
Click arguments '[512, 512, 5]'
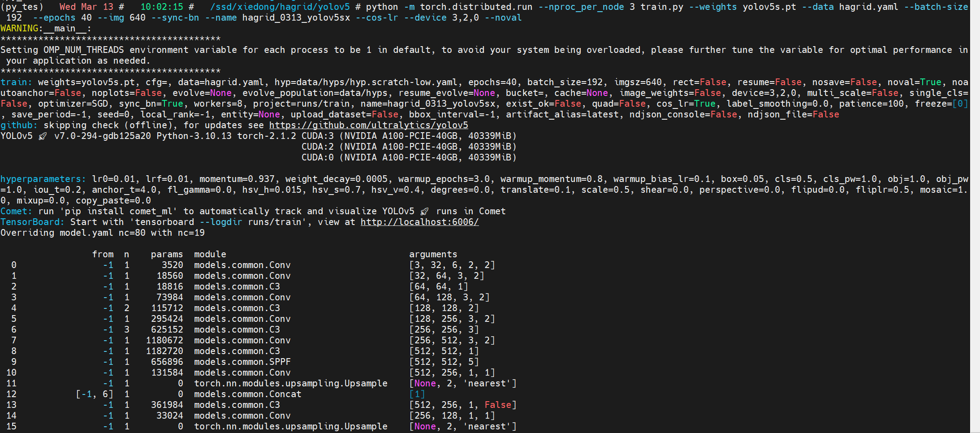pos(444,362)
